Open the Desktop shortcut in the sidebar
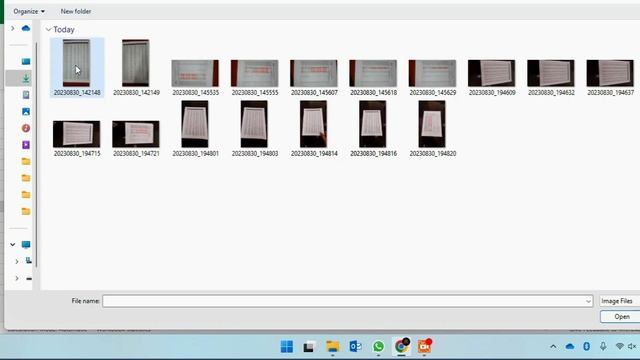The height and width of the screenshot is (360, 640). [x=26, y=62]
